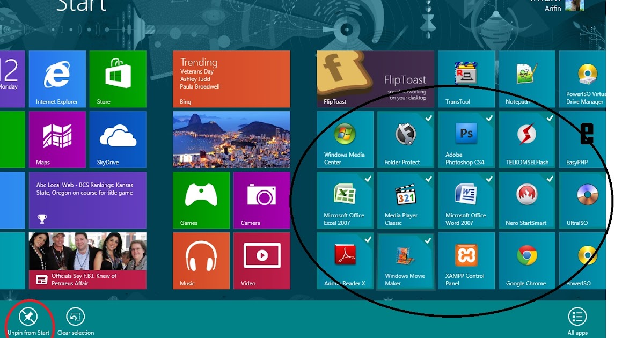This screenshot has width=644, height=338.
Task: Uncheck the Word 2007 tile checkmark
Action: point(489,179)
